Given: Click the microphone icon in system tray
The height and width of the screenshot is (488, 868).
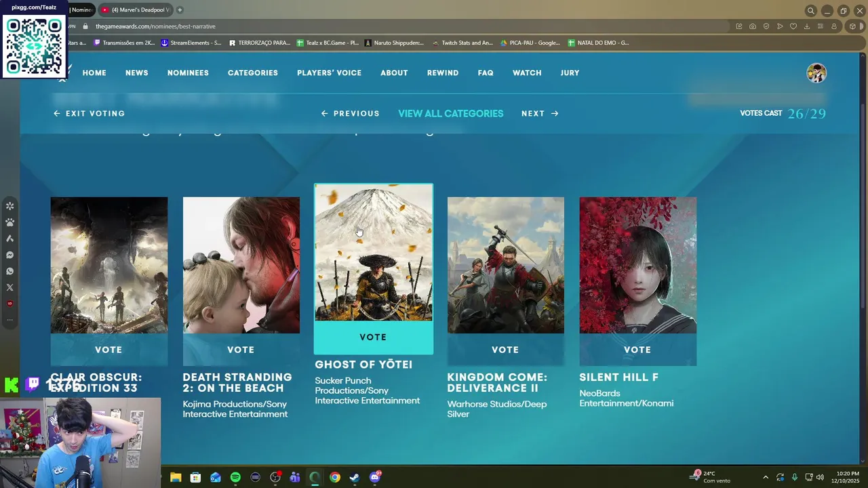Looking at the screenshot, I should [795, 477].
